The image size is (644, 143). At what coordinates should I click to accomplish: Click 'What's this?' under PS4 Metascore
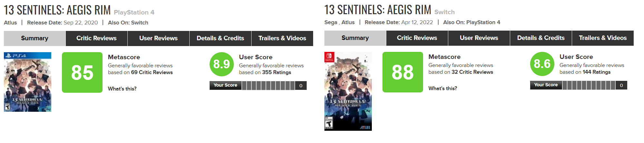122,89
